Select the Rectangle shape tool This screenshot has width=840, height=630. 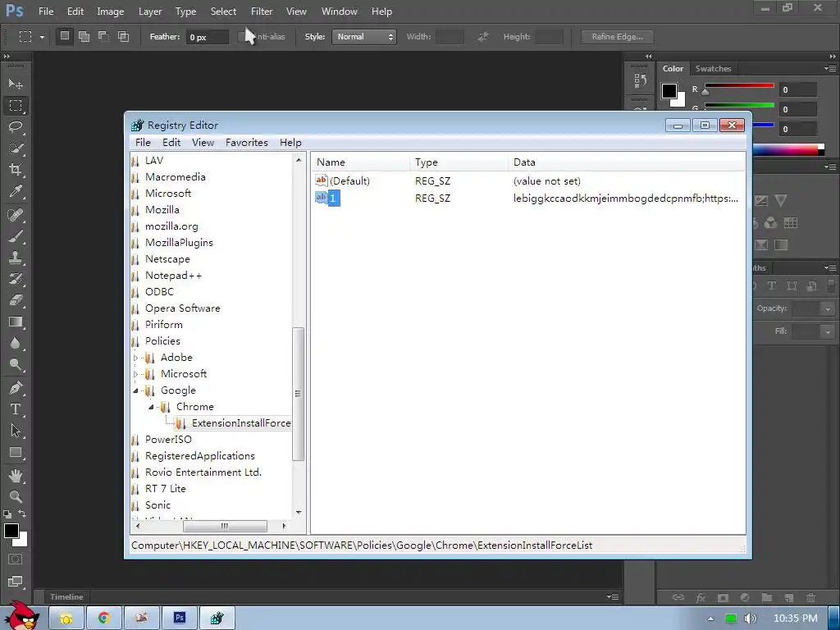click(x=16, y=453)
